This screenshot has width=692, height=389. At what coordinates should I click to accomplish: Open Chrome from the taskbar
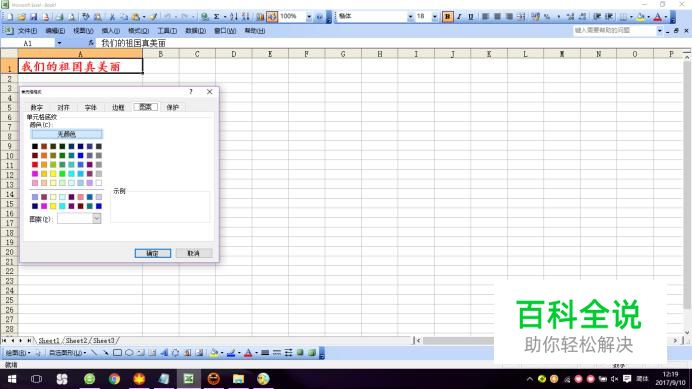click(x=114, y=379)
